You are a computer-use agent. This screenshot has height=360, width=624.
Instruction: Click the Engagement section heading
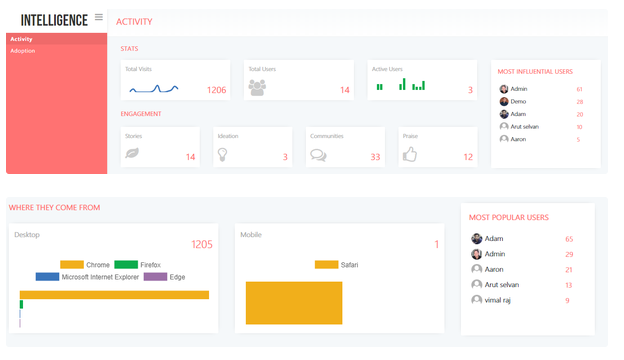click(x=141, y=114)
